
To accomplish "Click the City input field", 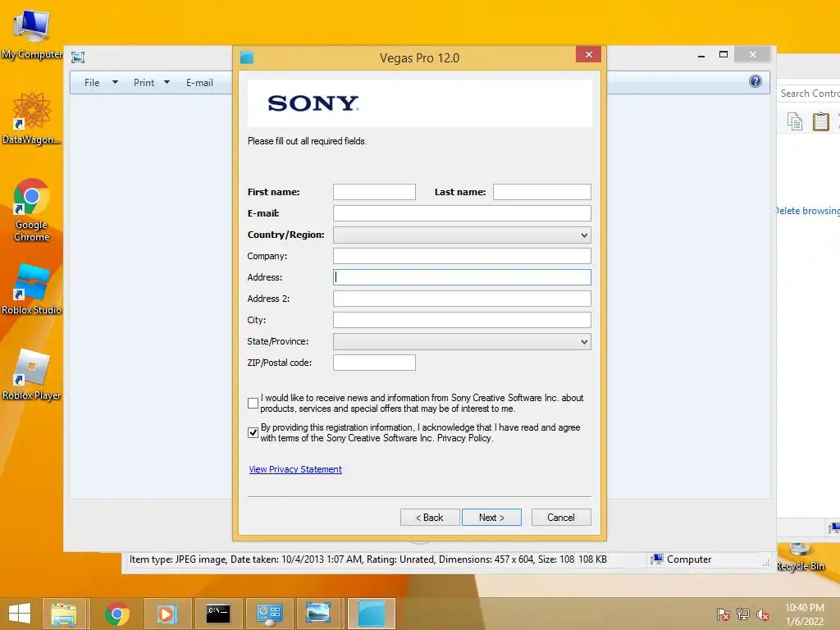I will pyautogui.click(x=462, y=320).
